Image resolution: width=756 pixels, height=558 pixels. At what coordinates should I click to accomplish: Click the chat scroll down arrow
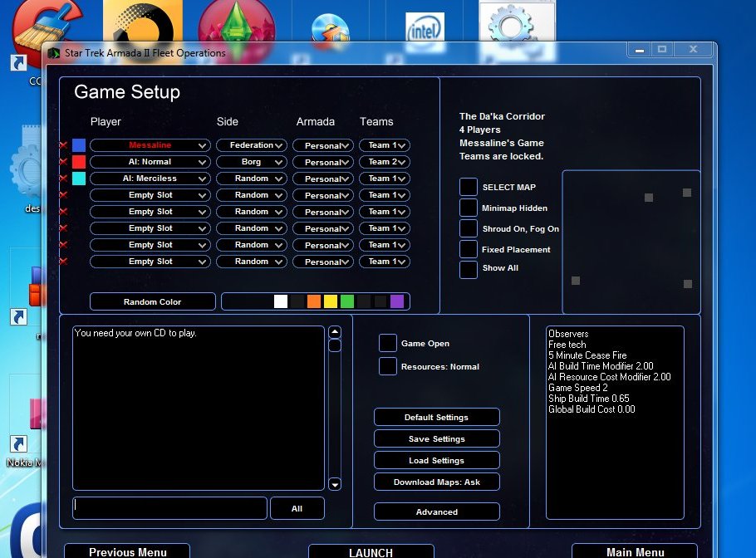[x=335, y=484]
